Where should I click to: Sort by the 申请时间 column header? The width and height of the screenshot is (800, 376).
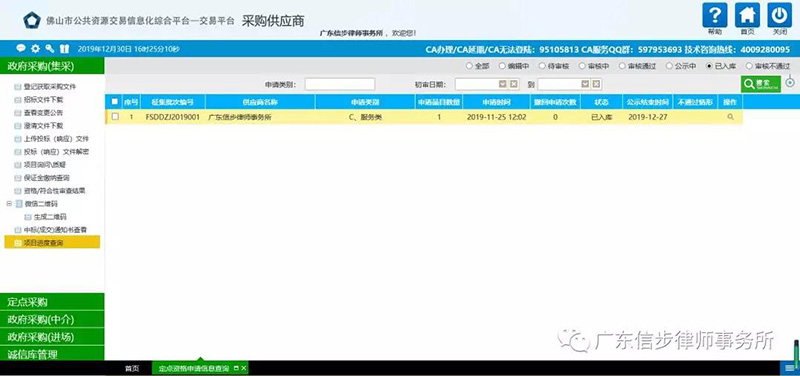tap(496, 102)
